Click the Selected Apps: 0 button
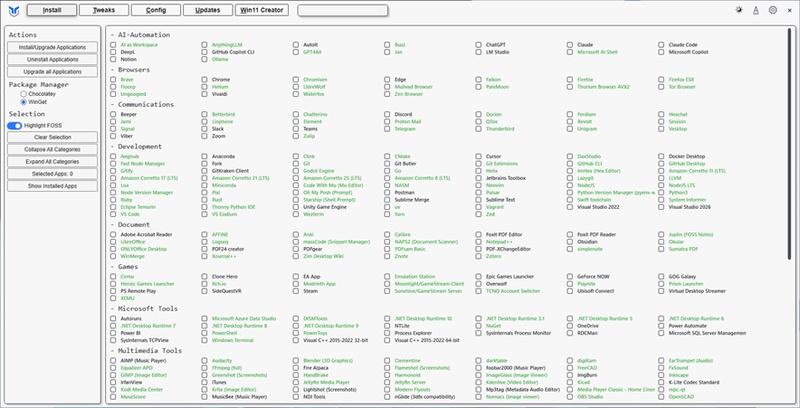Image resolution: width=800 pixels, height=408 pixels. (x=53, y=174)
